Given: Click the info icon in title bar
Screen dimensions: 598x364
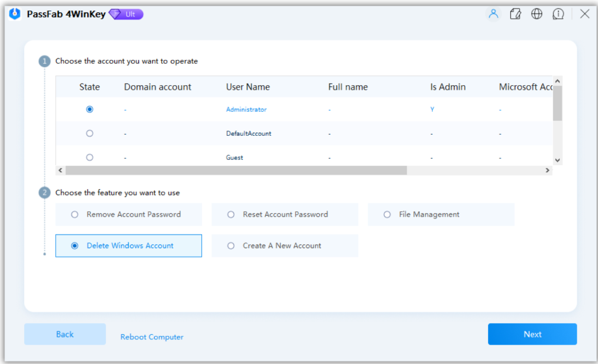Looking at the screenshot, I should click(558, 14).
